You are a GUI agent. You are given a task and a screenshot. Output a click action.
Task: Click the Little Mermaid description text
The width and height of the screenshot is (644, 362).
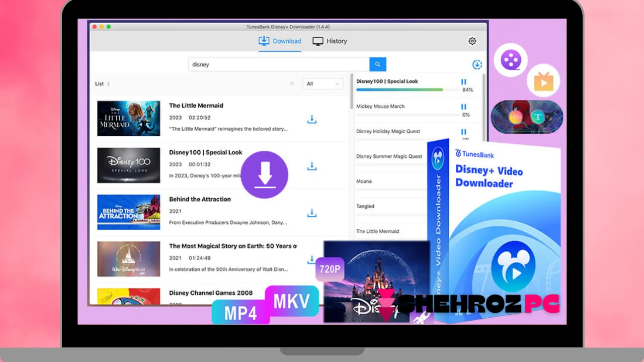coord(228,129)
